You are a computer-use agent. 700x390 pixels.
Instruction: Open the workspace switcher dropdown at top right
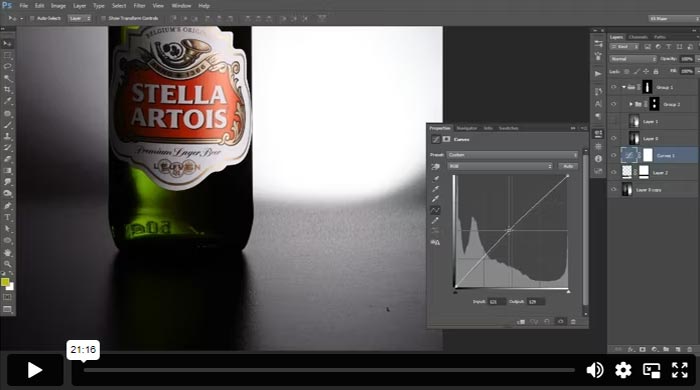tap(674, 18)
